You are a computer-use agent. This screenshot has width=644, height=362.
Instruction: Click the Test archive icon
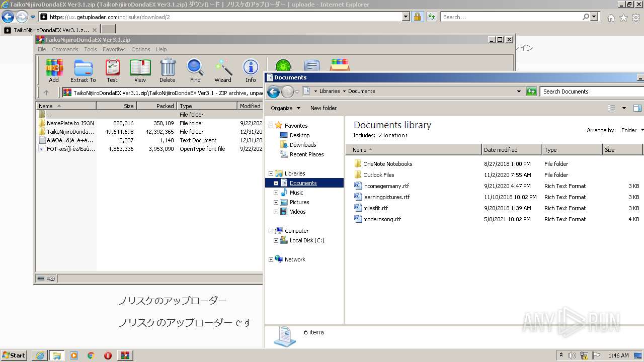(112, 71)
